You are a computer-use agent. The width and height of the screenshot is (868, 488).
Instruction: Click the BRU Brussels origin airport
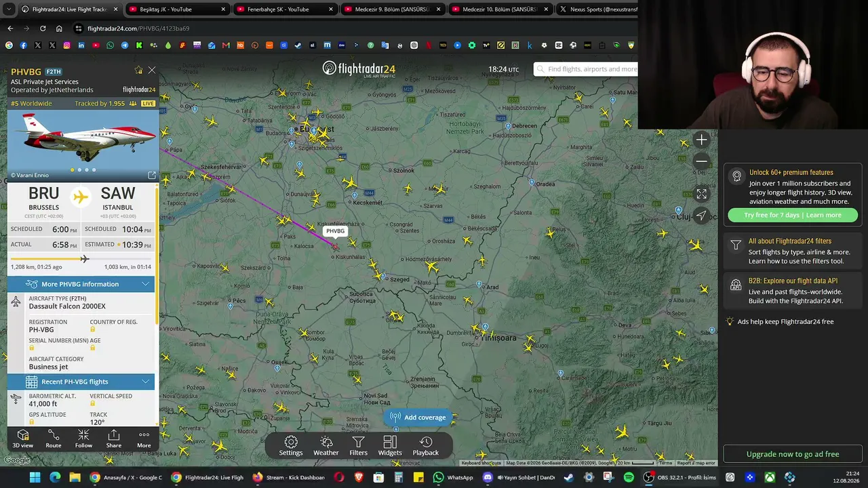click(x=43, y=198)
